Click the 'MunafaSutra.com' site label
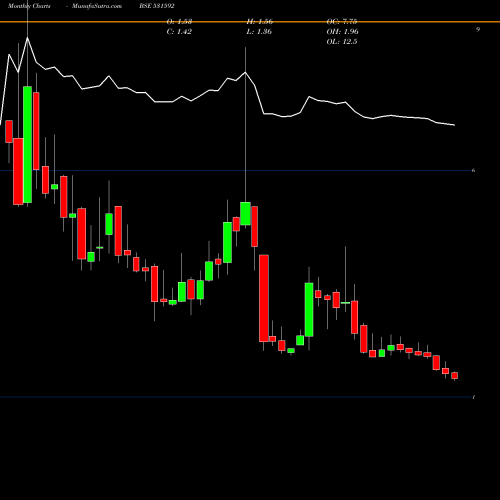 pos(97,6)
